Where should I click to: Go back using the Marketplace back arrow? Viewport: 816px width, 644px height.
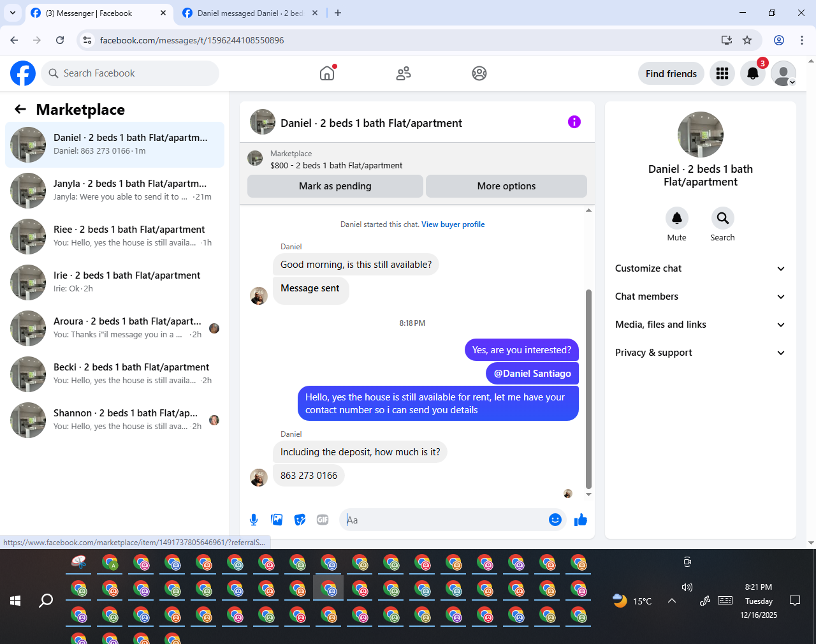pyautogui.click(x=20, y=109)
